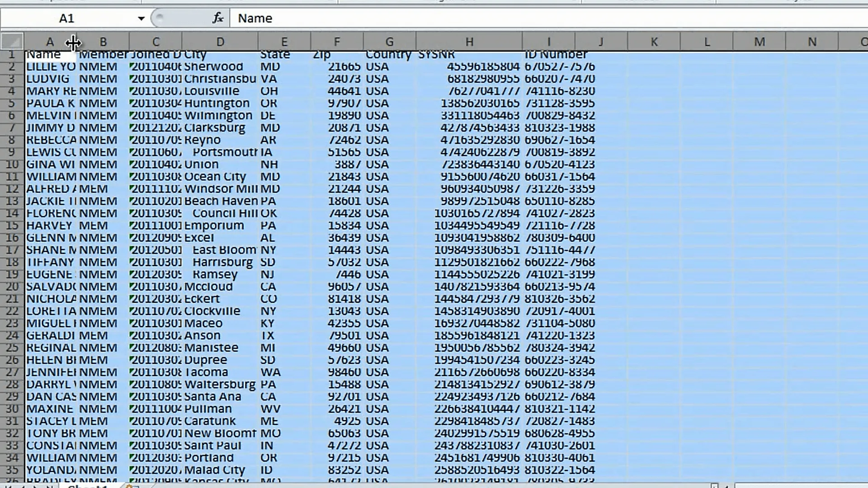The height and width of the screenshot is (488, 868).
Task: Click the city cell Harrisburg
Action: [x=220, y=262]
